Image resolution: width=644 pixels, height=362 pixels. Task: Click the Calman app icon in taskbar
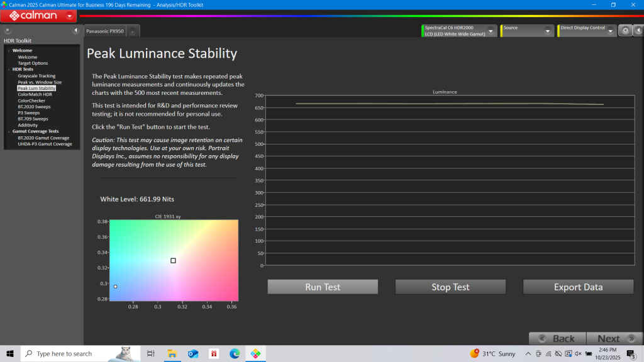(255, 354)
